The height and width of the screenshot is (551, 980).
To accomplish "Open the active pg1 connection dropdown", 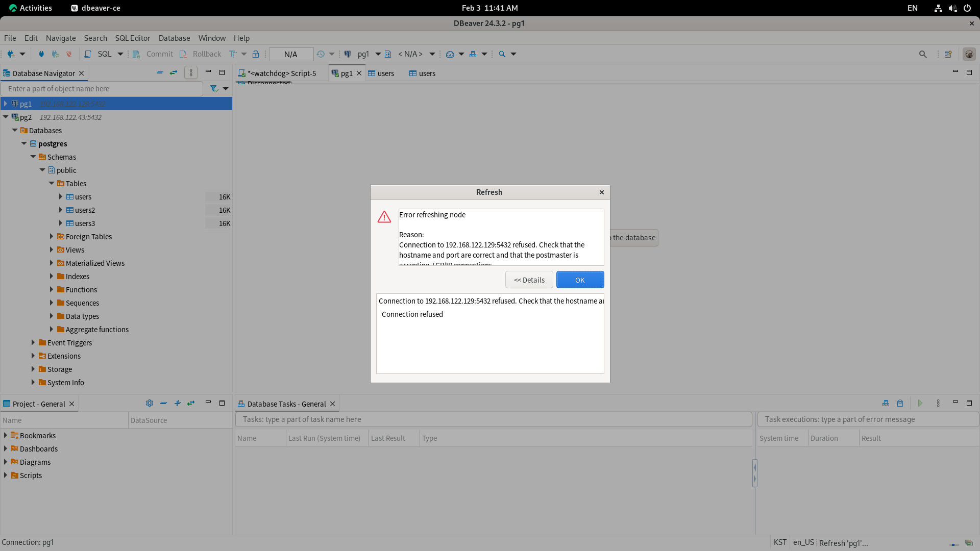I will [x=378, y=54].
